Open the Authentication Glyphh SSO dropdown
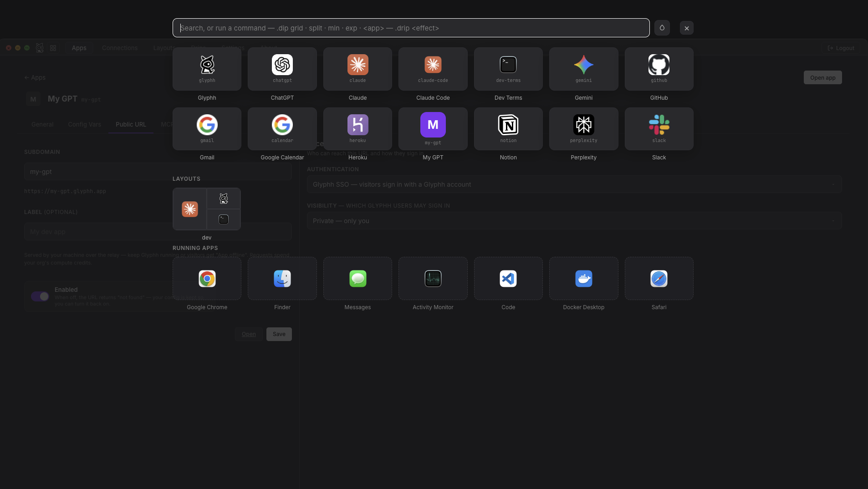868x489 pixels. (x=574, y=184)
